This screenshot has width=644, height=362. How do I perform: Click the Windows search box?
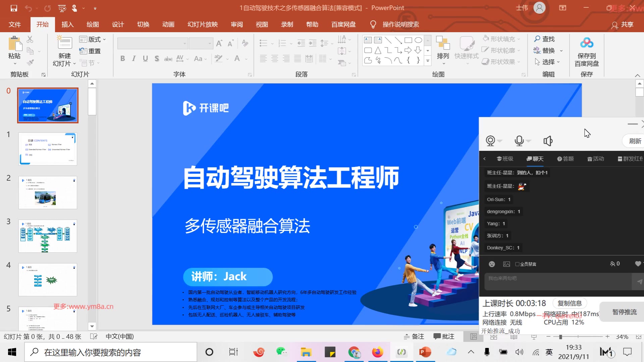tap(111, 352)
